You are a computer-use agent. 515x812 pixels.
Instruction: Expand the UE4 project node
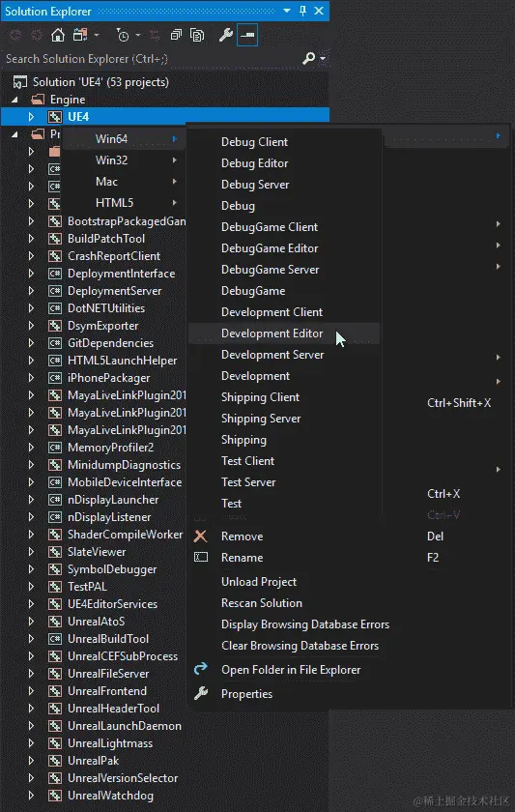tap(31, 117)
